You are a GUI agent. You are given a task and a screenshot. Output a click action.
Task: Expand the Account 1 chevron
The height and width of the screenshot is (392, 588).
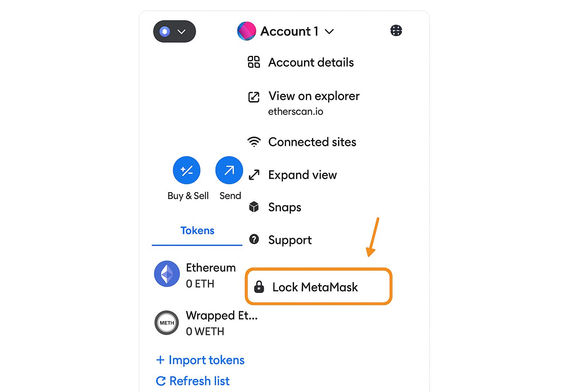(x=329, y=31)
